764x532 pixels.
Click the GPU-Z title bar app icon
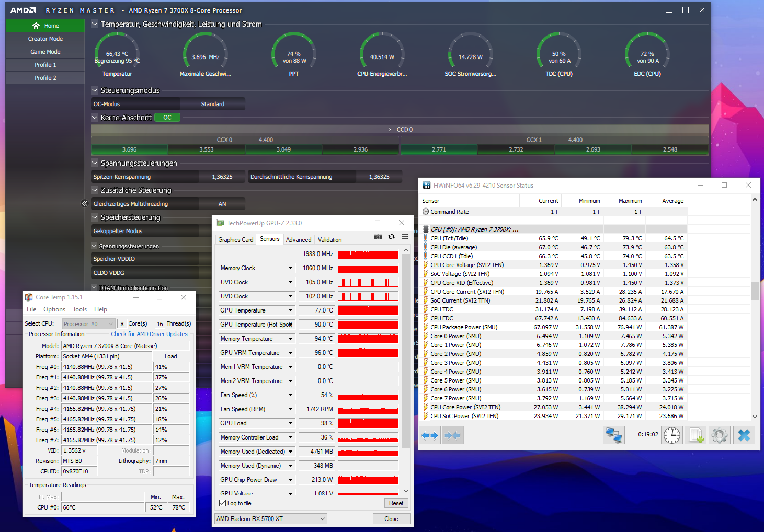[x=220, y=223]
